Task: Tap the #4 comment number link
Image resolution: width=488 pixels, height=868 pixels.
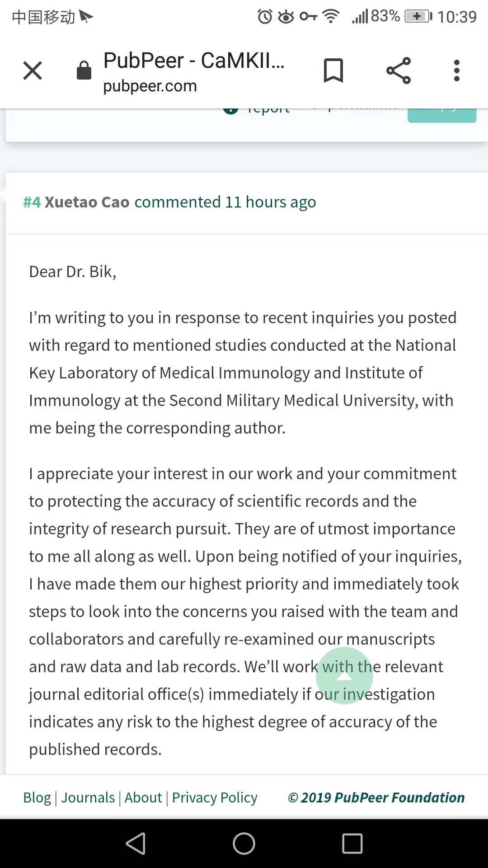Action: 32,202
